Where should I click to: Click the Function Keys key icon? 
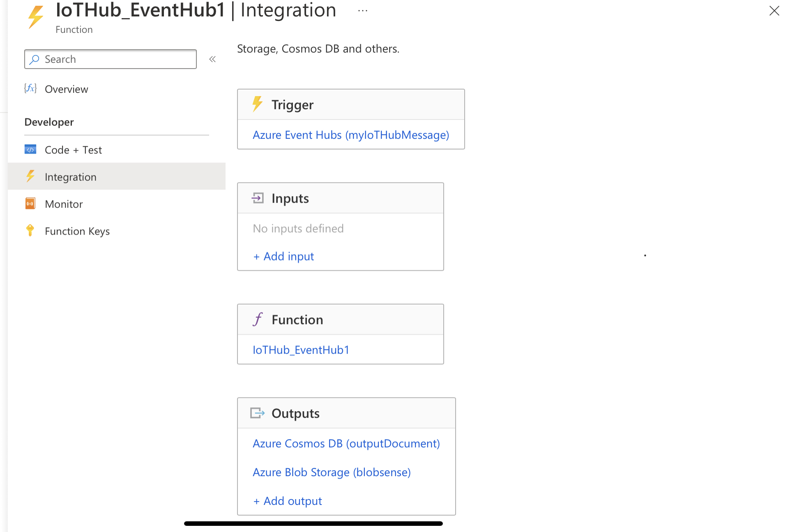coord(30,230)
